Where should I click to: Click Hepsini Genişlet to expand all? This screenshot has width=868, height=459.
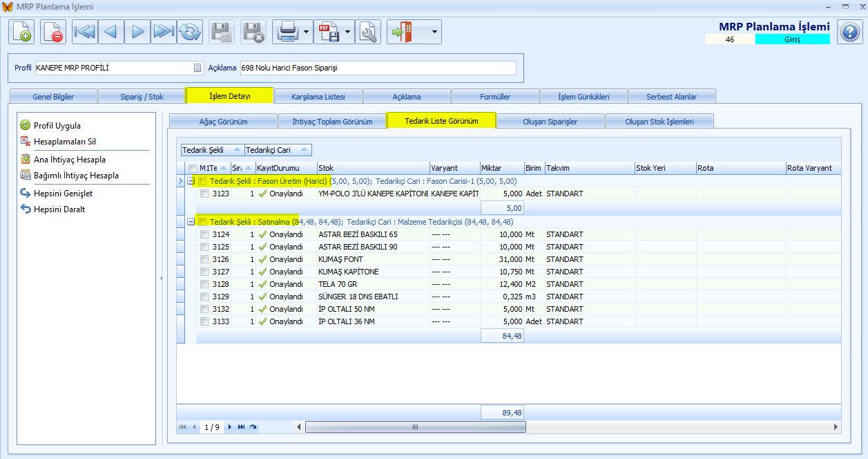point(56,193)
